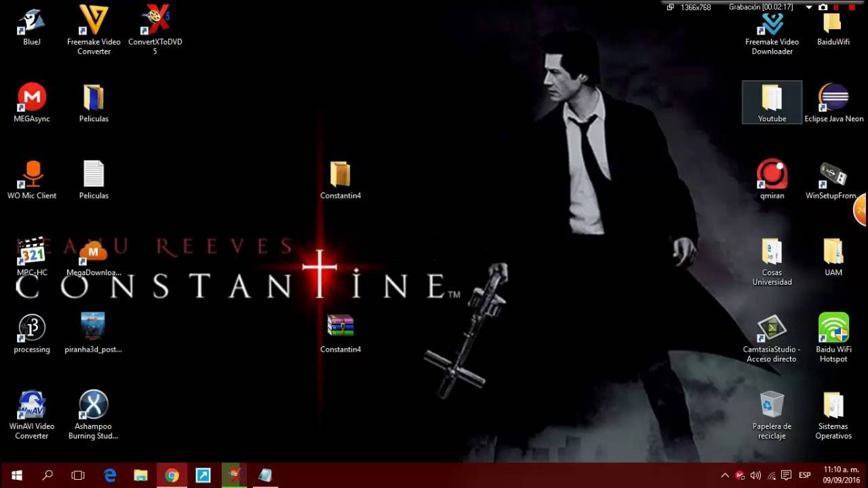Take a screenshot with the recorder camera icon
Viewport: 868px width, 488px height.
822,7
